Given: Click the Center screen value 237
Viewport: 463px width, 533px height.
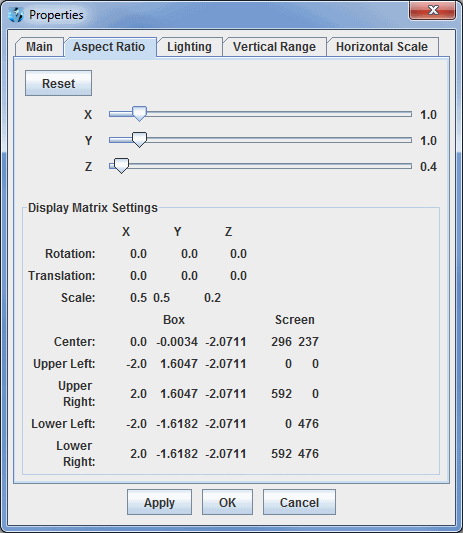Looking at the screenshot, I should click(x=309, y=342).
